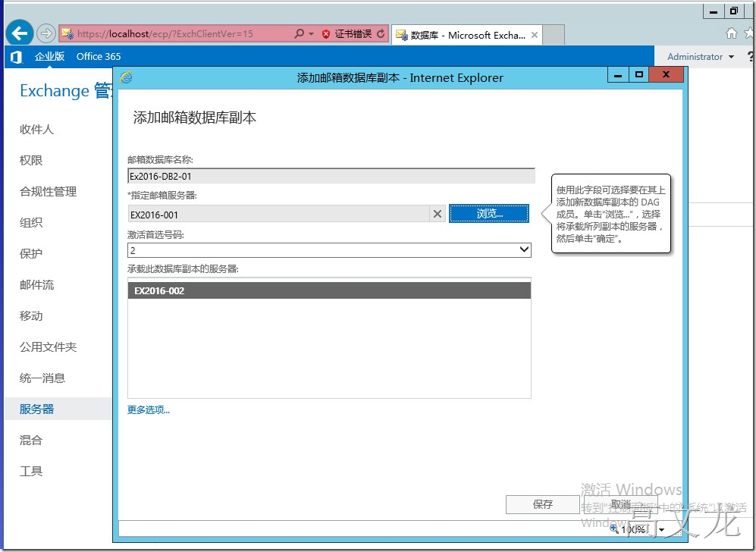756x552 pixels.
Task: Click the zoom magnifier in status bar
Action: point(614,528)
